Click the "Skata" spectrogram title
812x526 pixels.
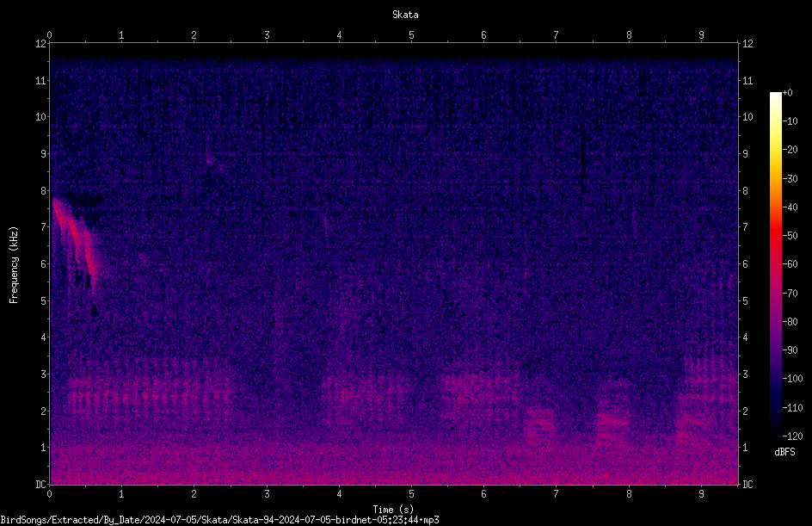pyautogui.click(x=405, y=15)
